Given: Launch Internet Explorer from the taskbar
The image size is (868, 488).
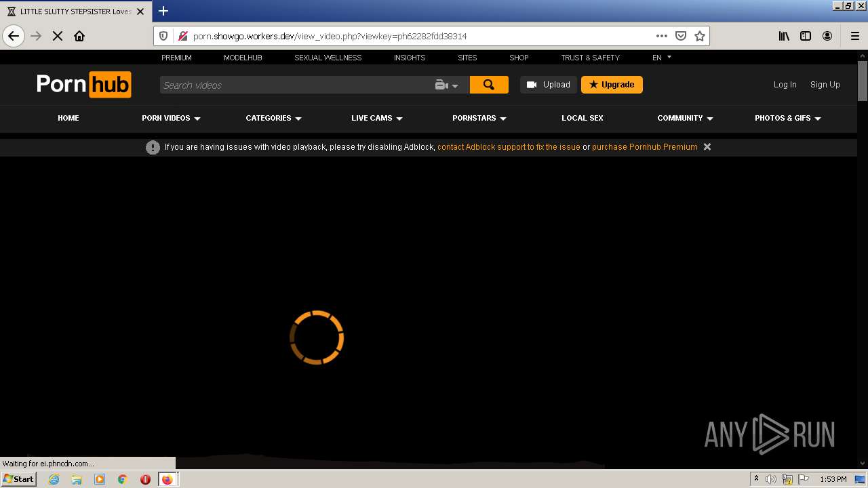Looking at the screenshot, I should [x=54, y=479].
